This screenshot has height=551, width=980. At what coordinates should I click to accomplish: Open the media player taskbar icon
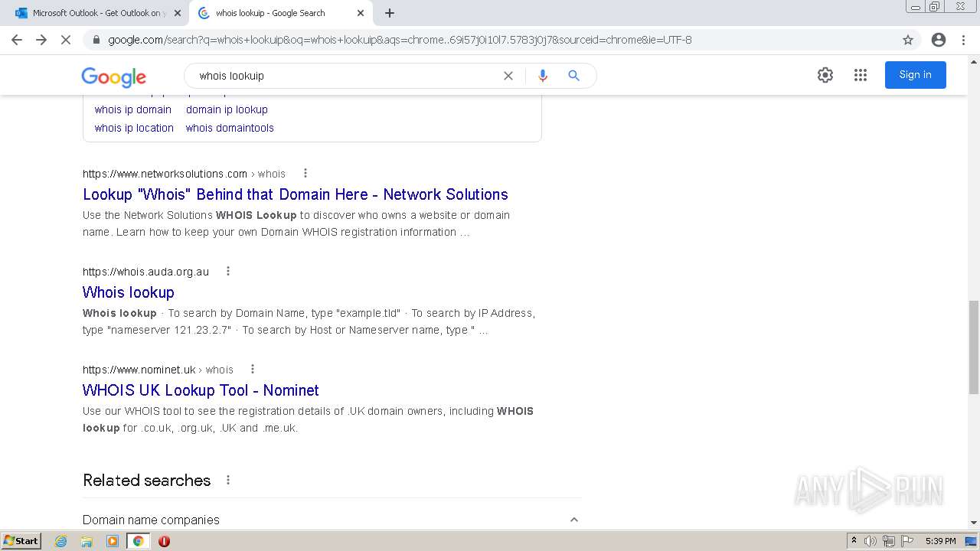click(113, 541)
